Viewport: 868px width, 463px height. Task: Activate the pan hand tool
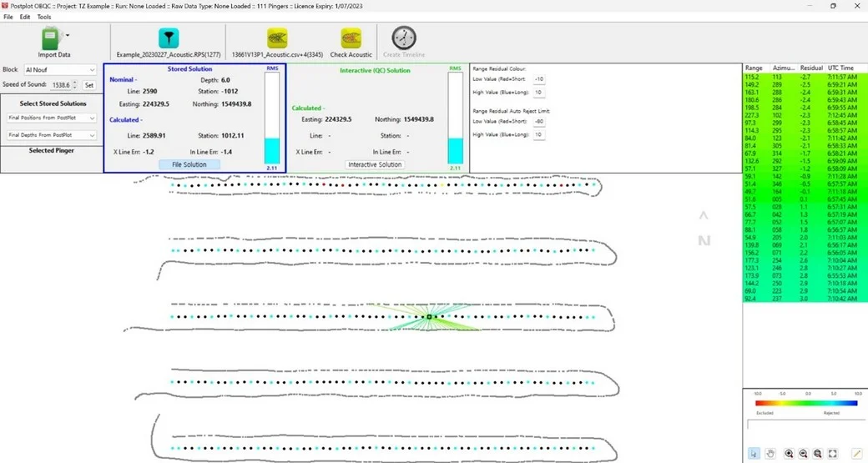click(770, 453)
